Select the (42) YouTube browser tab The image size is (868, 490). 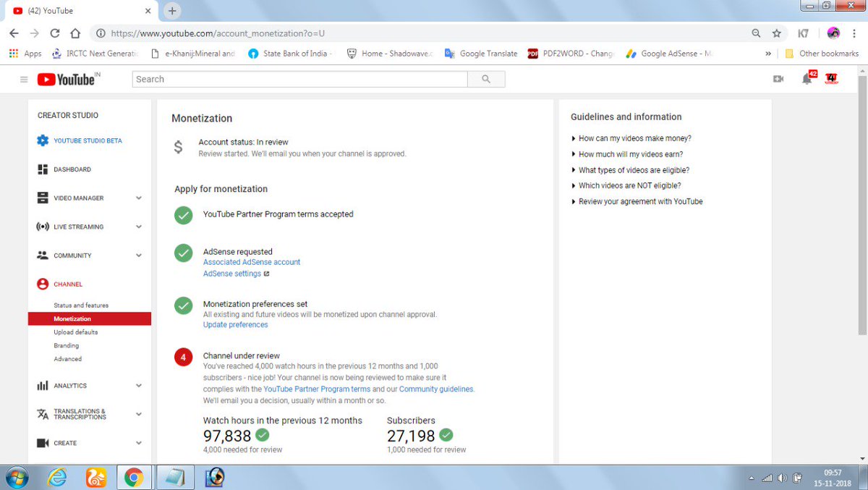click(81, 11)
